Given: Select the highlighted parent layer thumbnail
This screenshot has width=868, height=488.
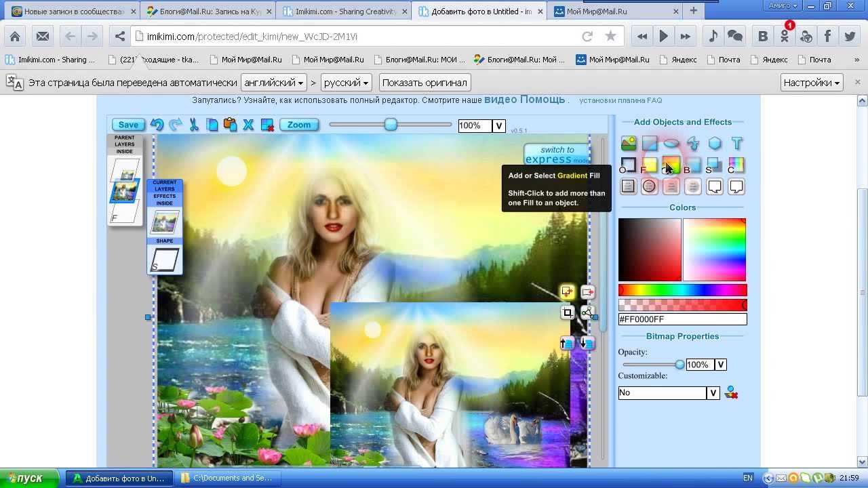Looking at the screenshot, I should (x=125, y=191).
